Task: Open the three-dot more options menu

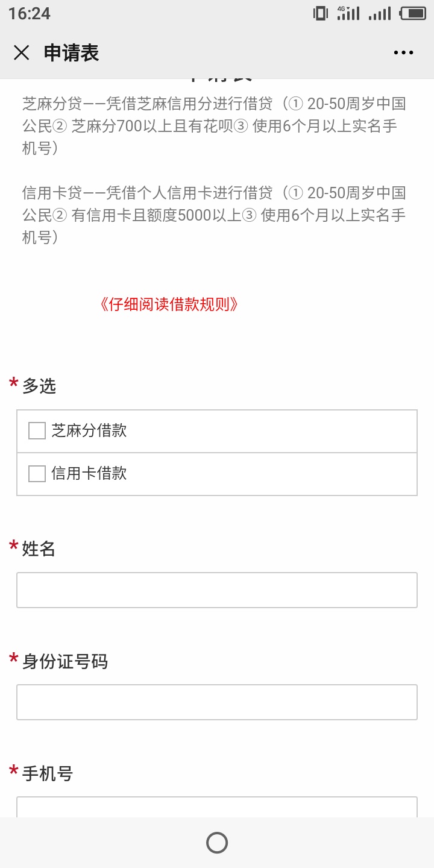Action: pos(403,53)
